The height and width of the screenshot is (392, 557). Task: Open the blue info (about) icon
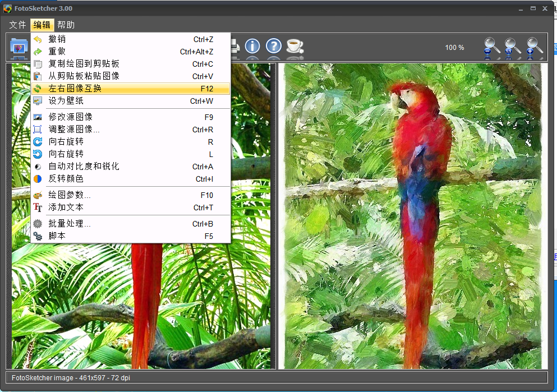point(252,46)
